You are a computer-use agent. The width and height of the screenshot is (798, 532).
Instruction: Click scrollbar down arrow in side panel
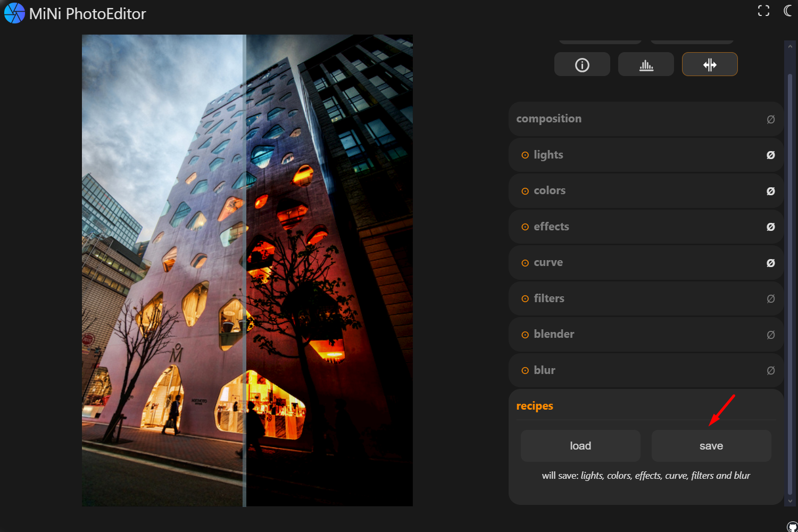pos(790,501)
